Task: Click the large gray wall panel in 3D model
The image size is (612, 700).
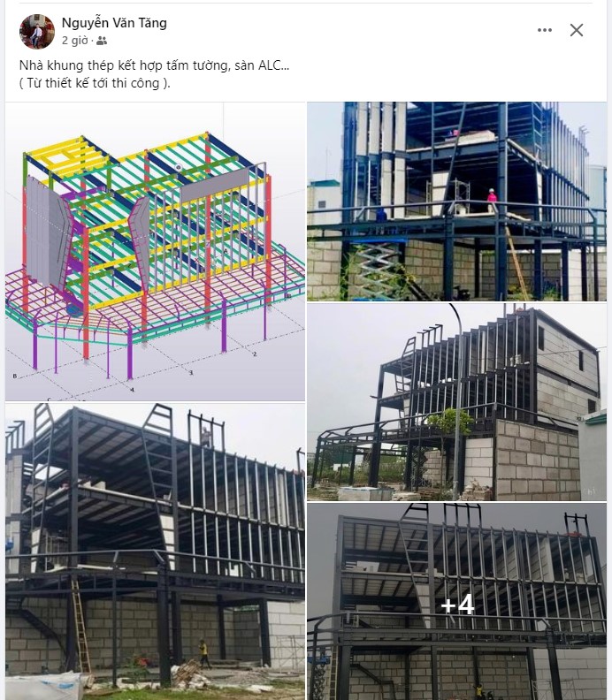Action: [47, 232]
